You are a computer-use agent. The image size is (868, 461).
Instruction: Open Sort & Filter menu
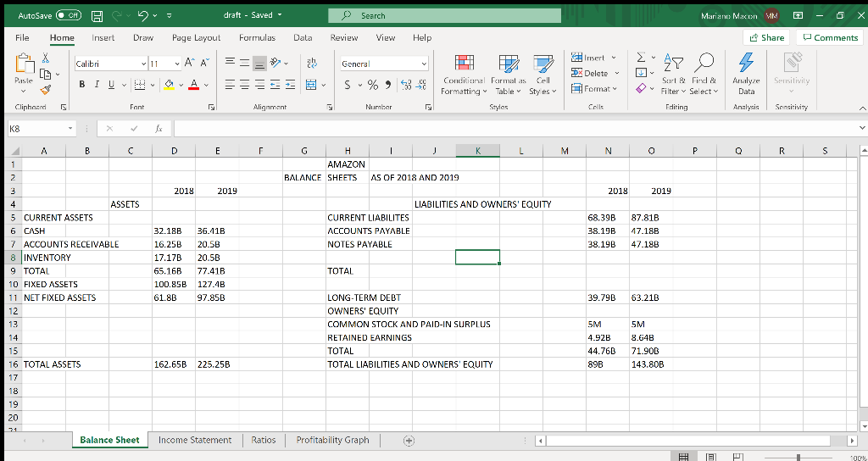point(673,75)
